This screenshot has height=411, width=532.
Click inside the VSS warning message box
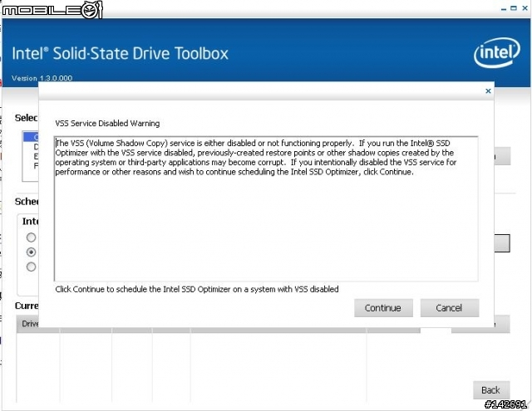pyautogui.click(x=266, y=208)
